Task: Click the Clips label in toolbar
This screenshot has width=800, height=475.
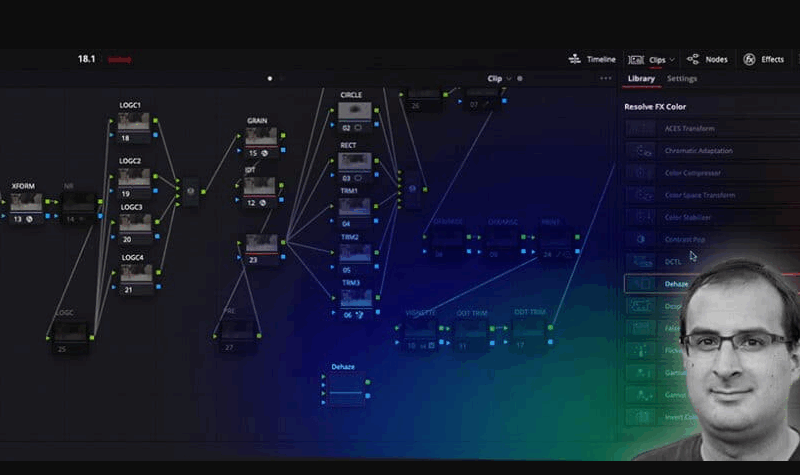Action: [657, 60]
